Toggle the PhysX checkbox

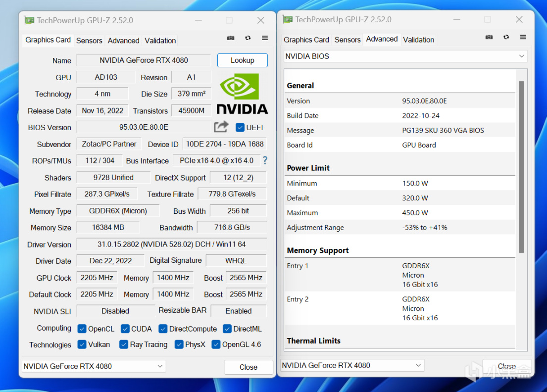(179, 344)
